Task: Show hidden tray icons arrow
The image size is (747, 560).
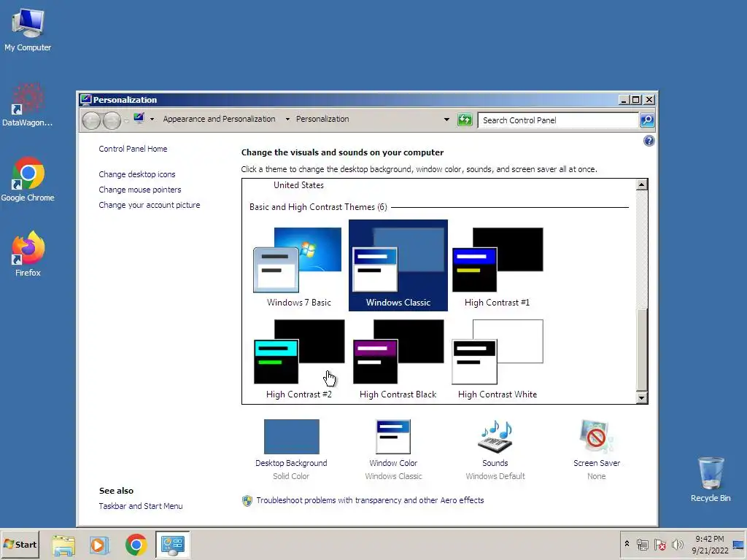Action: [x=627, y=544]
